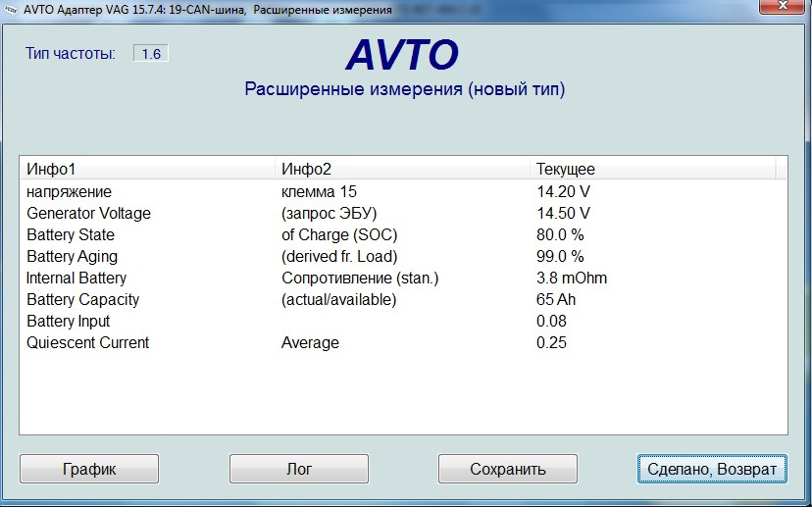Click the 14.20 V value
Viewport: 812px width, 507px height.
point(564,191)
